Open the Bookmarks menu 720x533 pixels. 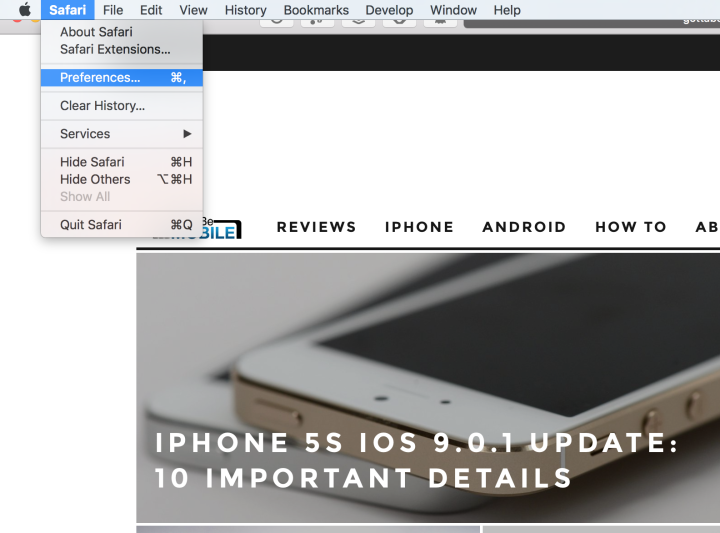[x=316, y=10]
